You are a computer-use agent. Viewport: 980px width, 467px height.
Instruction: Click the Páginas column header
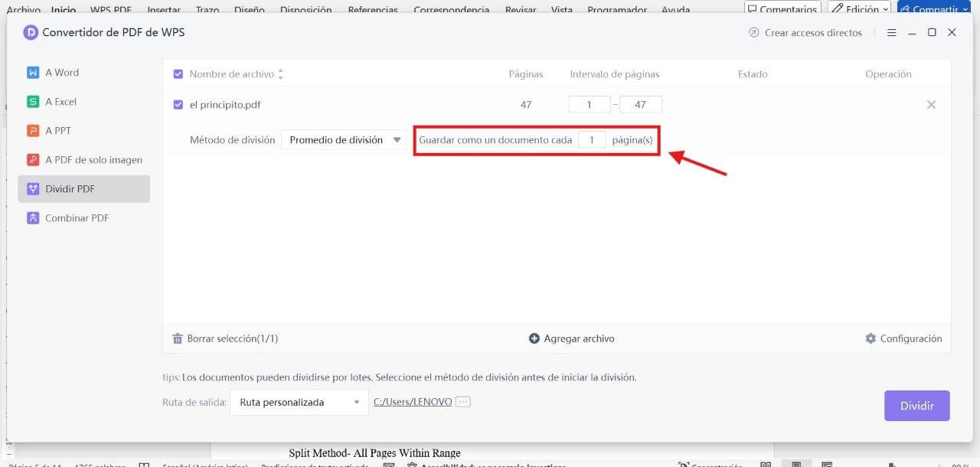526,74
